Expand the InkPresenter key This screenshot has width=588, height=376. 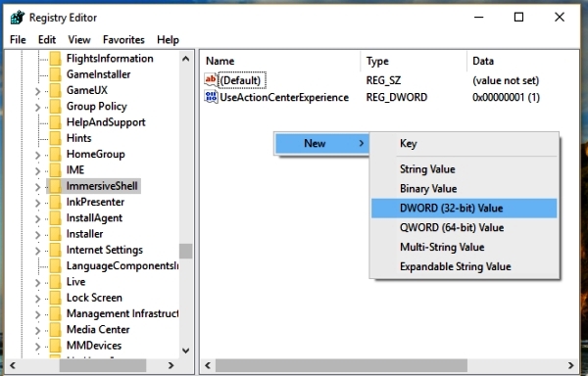click(x=37, y=203)
